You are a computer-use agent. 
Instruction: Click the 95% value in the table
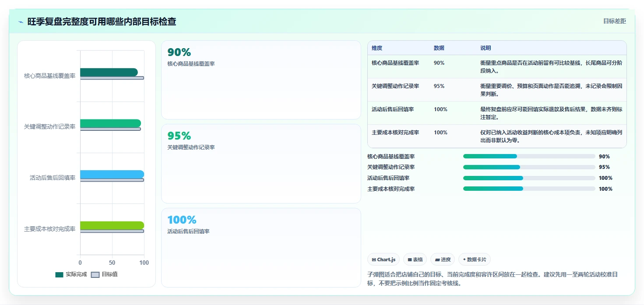coord(439,86)
